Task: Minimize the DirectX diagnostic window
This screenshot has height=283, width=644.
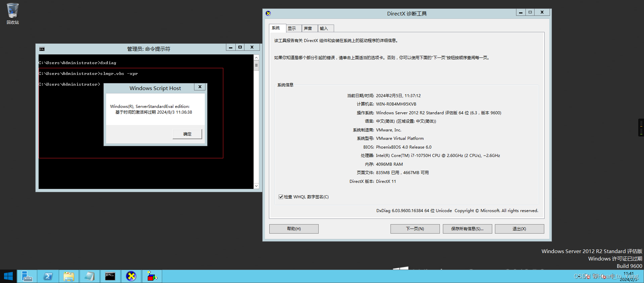Action: pyautogui.click(x=520, y=12)
